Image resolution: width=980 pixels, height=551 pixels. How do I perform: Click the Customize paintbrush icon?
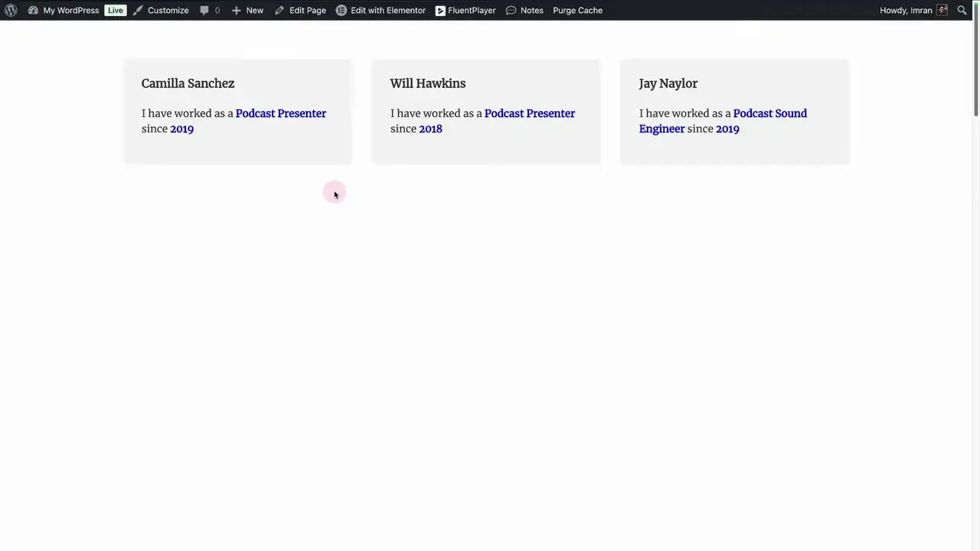(x=139, y=10)
